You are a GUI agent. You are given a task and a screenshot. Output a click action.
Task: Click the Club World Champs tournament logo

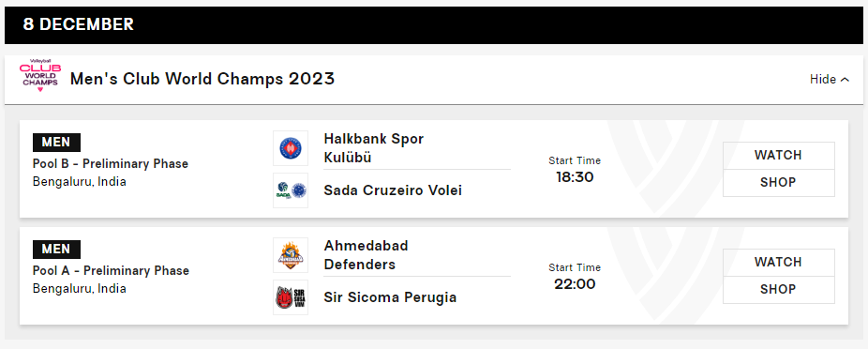click(40, 75)
